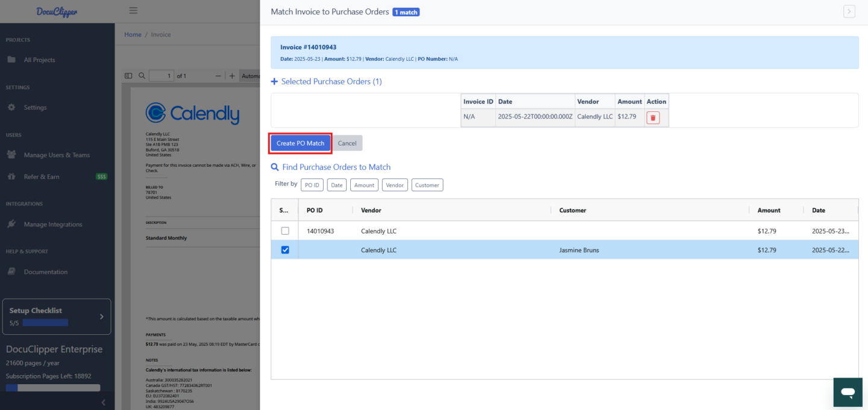Click the Invoice #14010943 heading

(308, 47)
